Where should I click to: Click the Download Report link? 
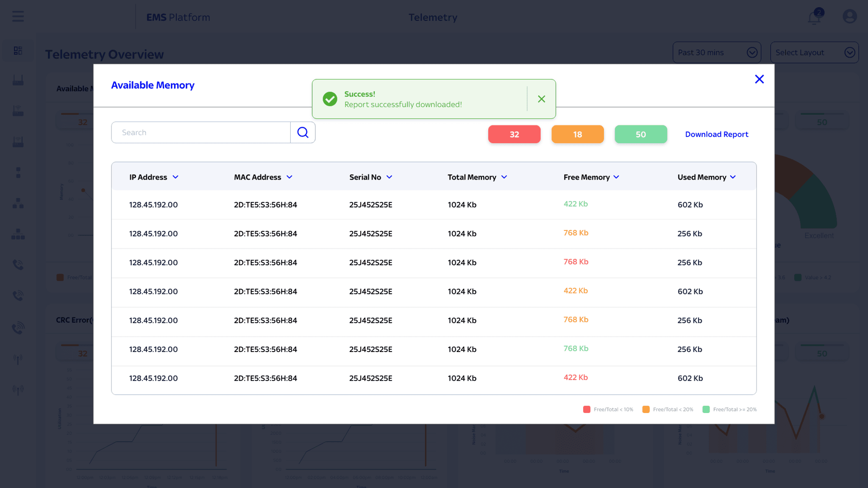(716, 134)
